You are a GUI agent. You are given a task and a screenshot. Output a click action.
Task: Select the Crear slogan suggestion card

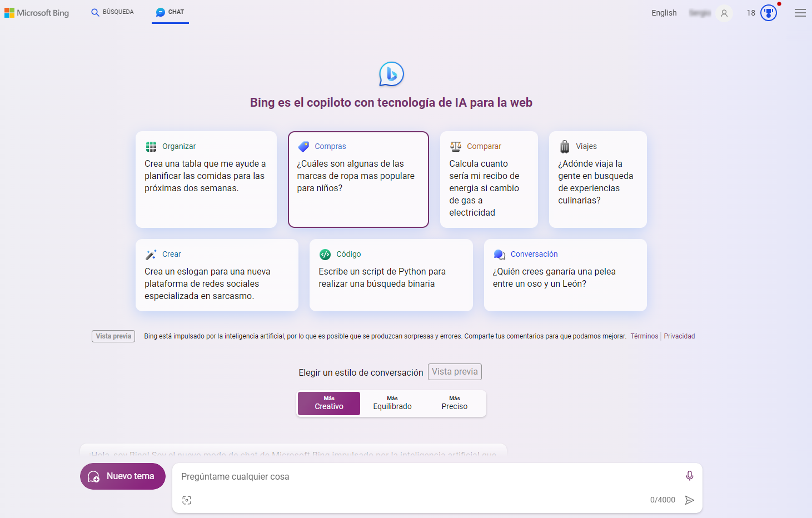(217, 275)
